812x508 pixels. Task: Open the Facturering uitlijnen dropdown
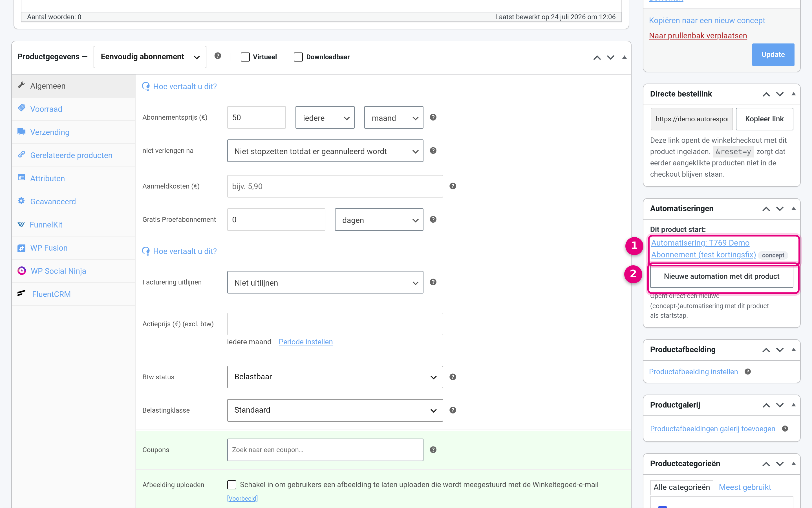click(x=325, y=282)
